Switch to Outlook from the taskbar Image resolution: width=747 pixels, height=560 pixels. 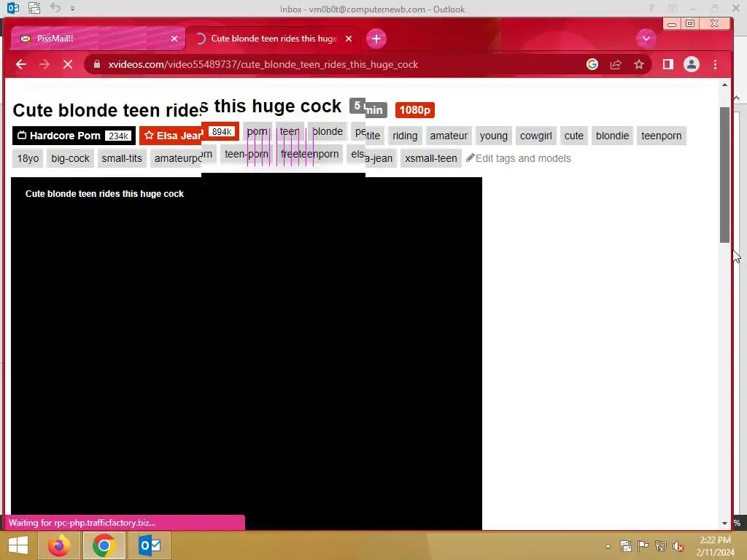(x=150, y=545)
